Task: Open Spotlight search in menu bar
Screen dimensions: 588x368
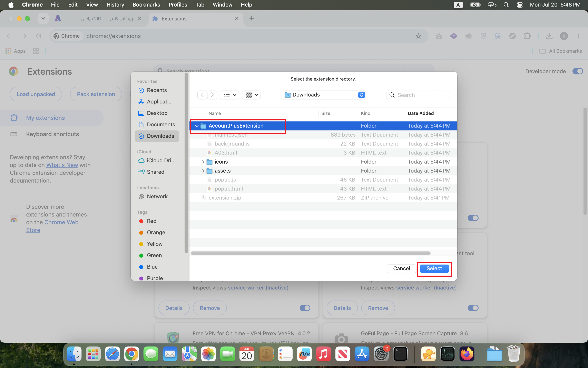Action: coord(506,5)
